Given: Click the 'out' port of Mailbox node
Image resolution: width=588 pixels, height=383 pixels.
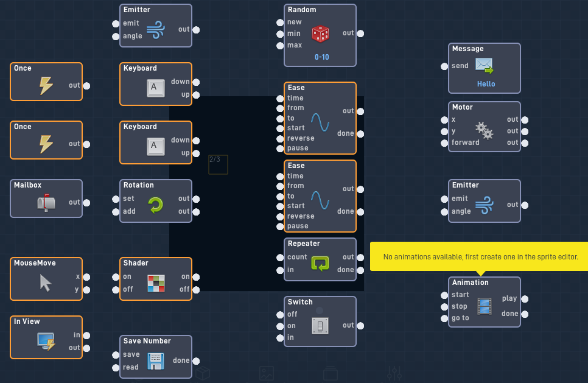Looking at the screenshot, I should [x=86, y=203].
